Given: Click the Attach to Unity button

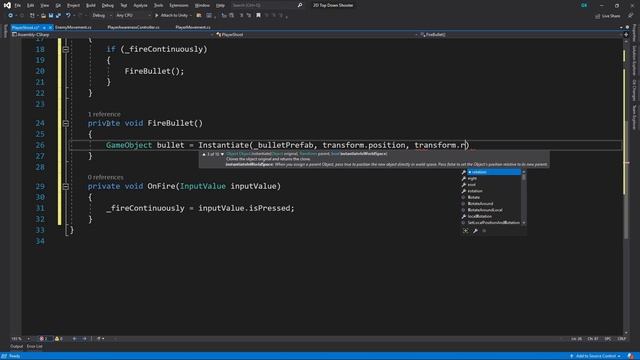Looking at the screenshot, I should point(171,16).
